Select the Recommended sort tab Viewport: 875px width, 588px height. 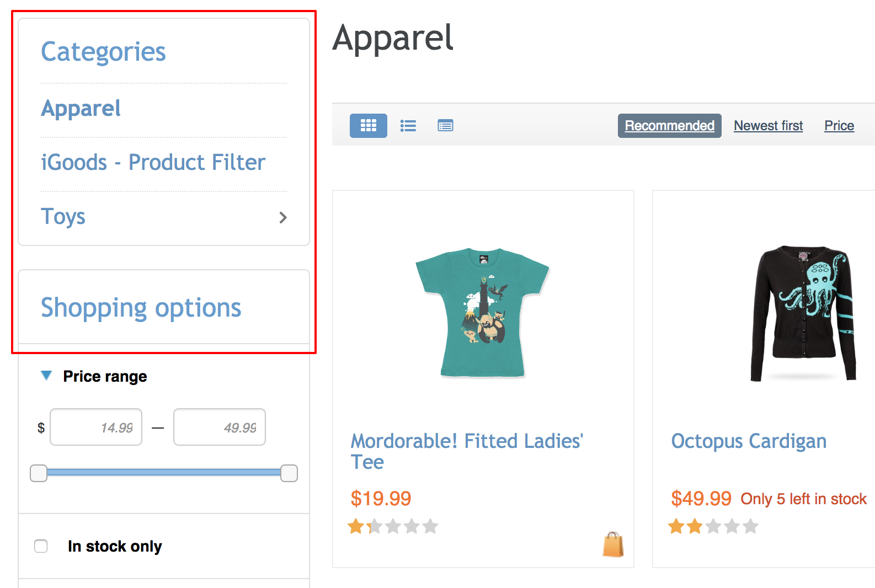pyautogui.click(x=669, y=125)
